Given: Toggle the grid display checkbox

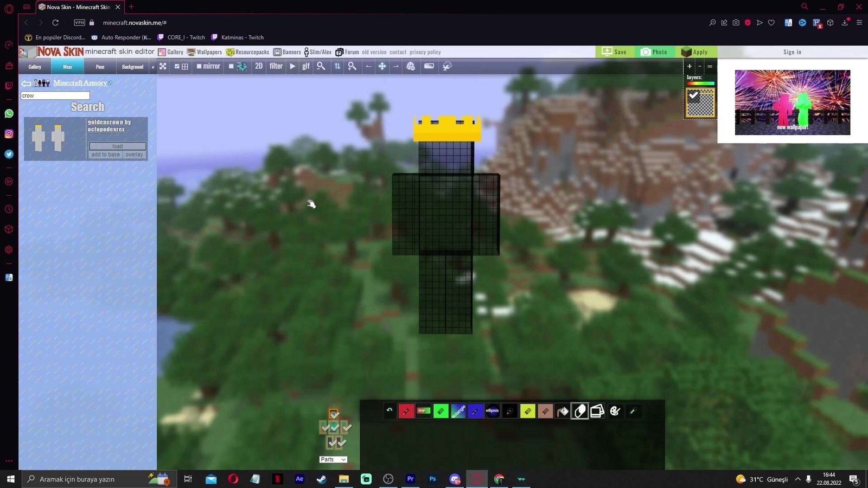Looking at the screenshot, I should [x=177, y=66].
